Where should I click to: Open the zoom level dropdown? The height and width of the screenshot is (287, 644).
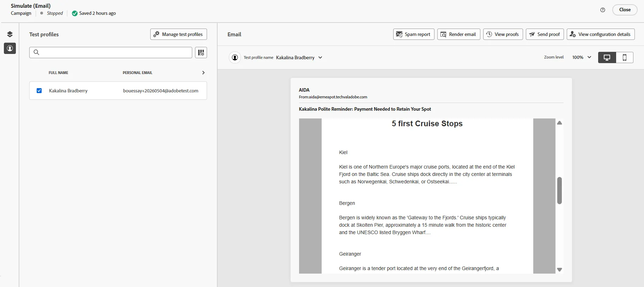pos(582,57)
